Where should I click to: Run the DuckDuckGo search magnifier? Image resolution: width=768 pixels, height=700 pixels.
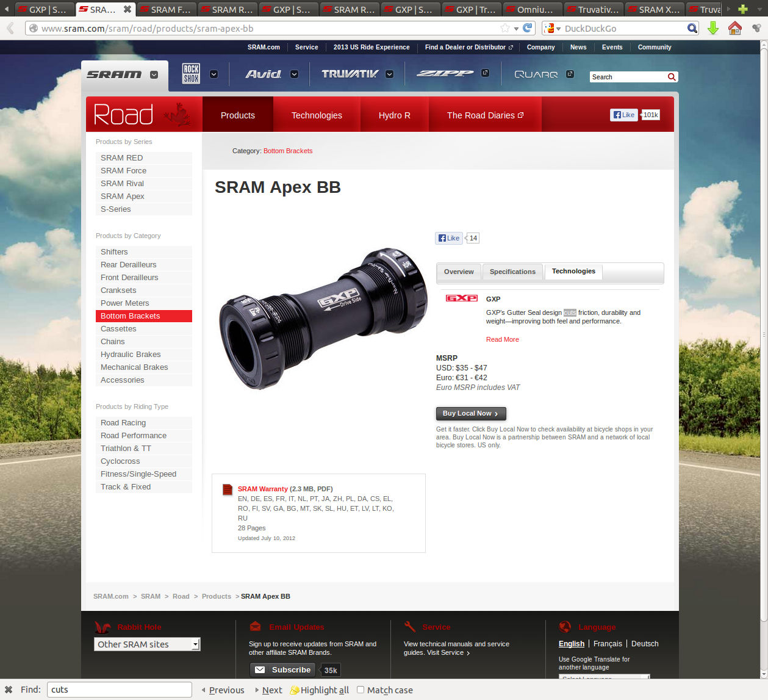[x=692, y=28]
